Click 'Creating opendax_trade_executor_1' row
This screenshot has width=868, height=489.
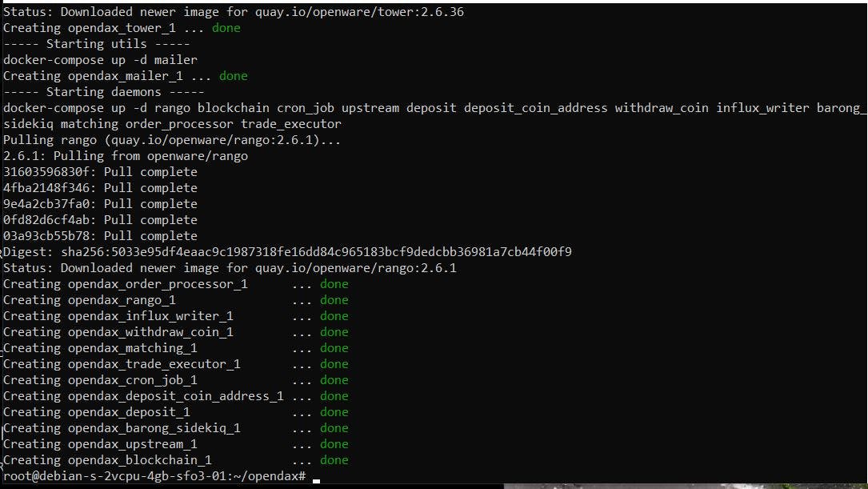(x=175, y=364)
